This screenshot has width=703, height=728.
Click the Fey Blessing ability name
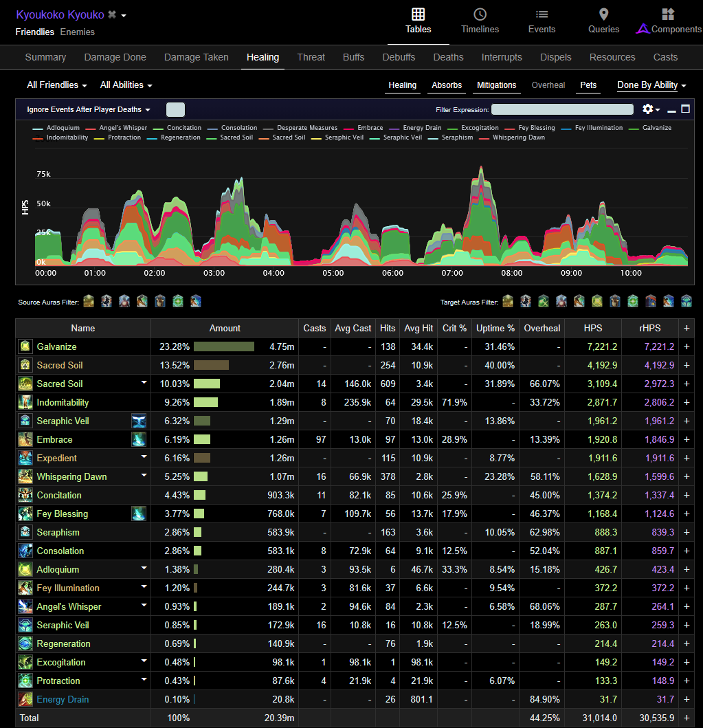[62, 514]
